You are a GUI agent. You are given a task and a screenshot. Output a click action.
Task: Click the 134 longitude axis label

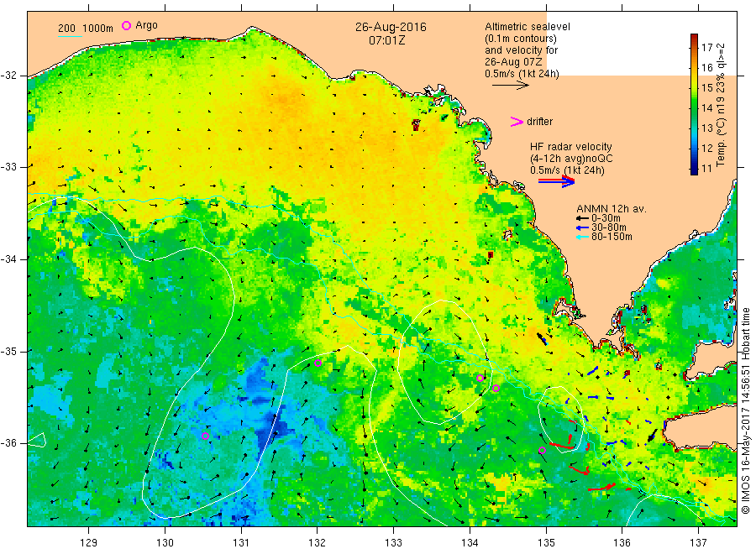[470, 543]
